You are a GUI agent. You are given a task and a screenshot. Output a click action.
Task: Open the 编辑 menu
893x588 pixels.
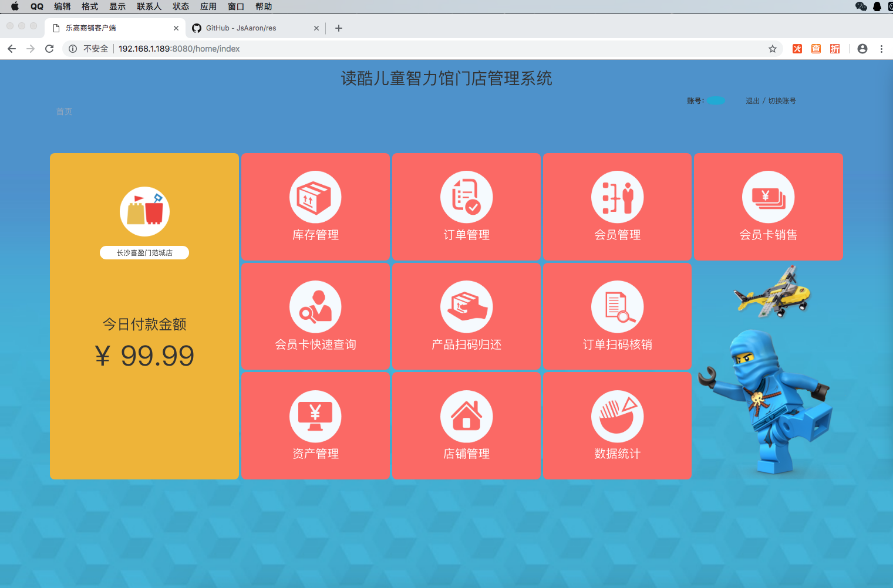coord(62,6)
